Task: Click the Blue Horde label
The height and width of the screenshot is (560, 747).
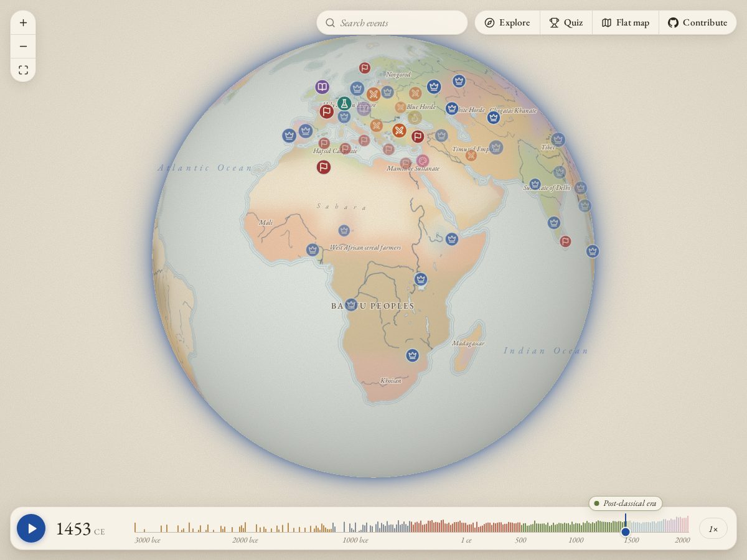Action: [421, 107]
